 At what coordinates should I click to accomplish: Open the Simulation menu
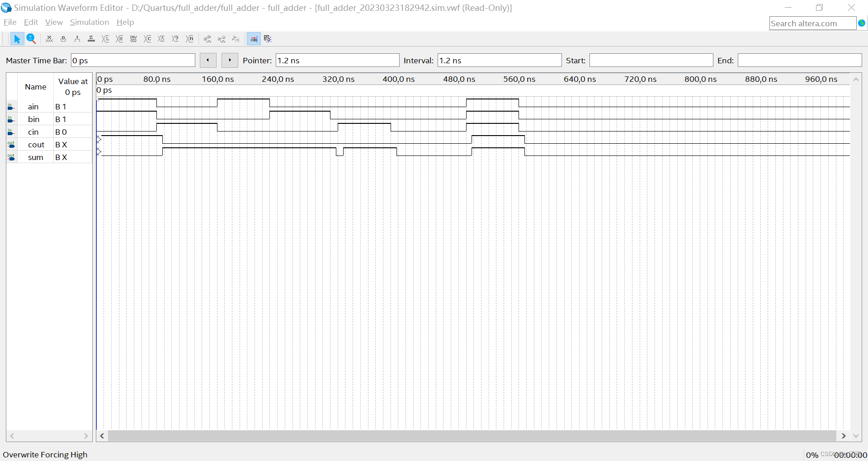click(90, 22)
